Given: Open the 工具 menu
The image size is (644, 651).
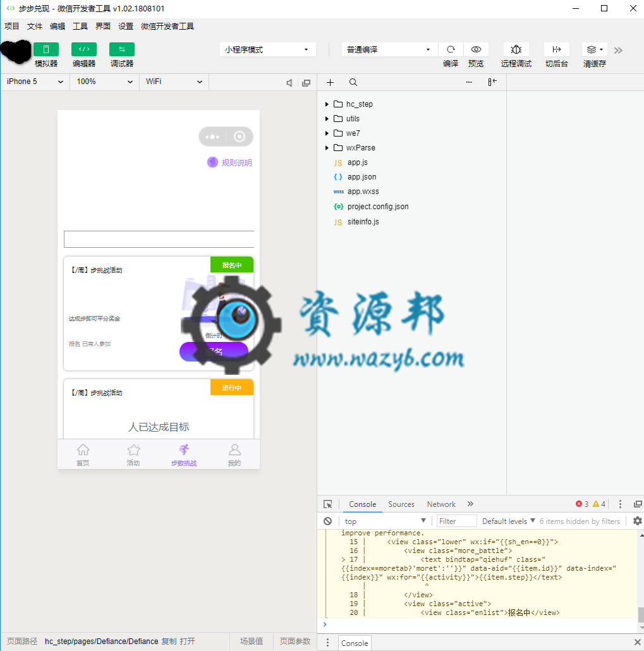Looking at the screenshot, I should (x=80, y=27).
